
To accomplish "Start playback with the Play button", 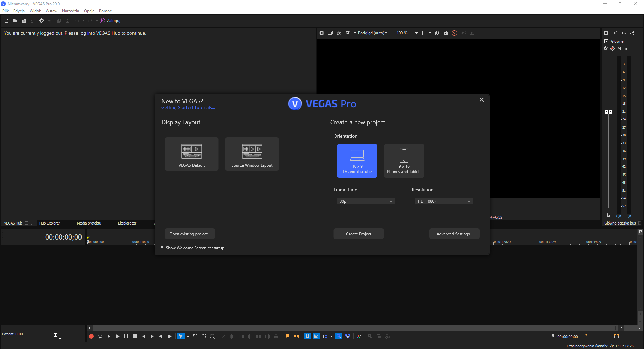I will point(117,336).
